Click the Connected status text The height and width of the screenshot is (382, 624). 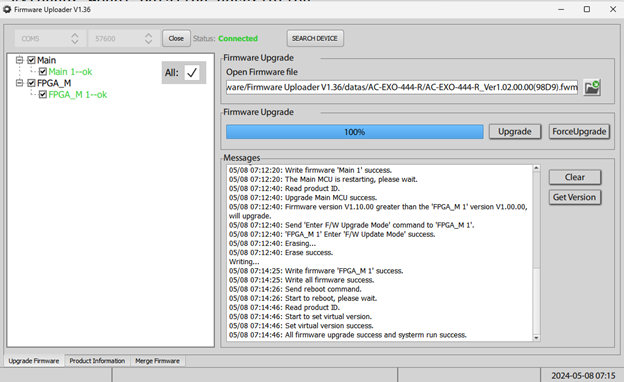pos(238,39)
